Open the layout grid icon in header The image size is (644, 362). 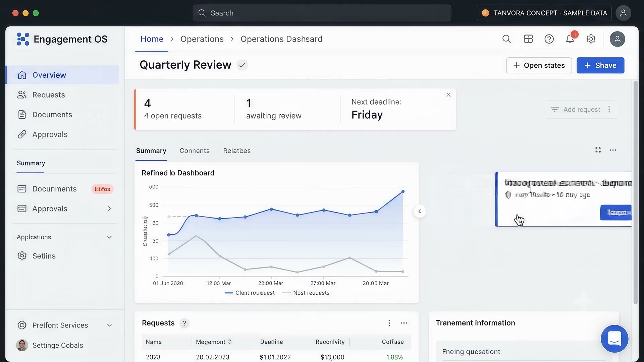528,39
